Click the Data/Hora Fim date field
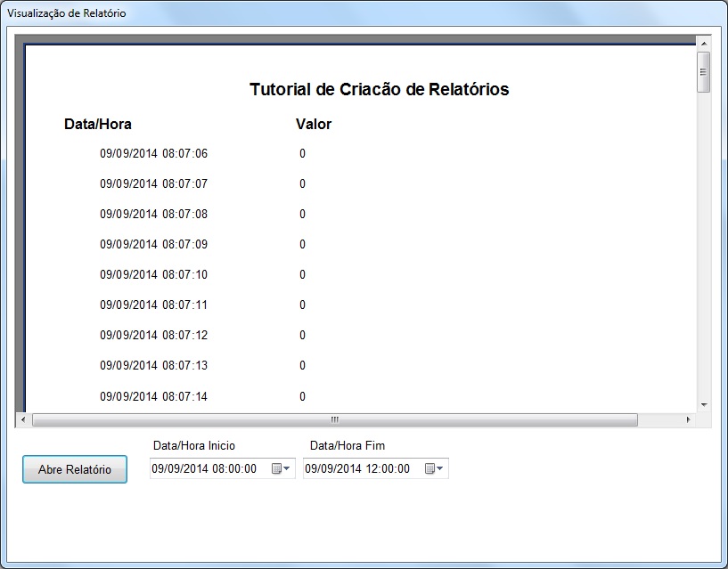This screenshot has width=728, height=569. pyautogui.click(x=376, y=468)
